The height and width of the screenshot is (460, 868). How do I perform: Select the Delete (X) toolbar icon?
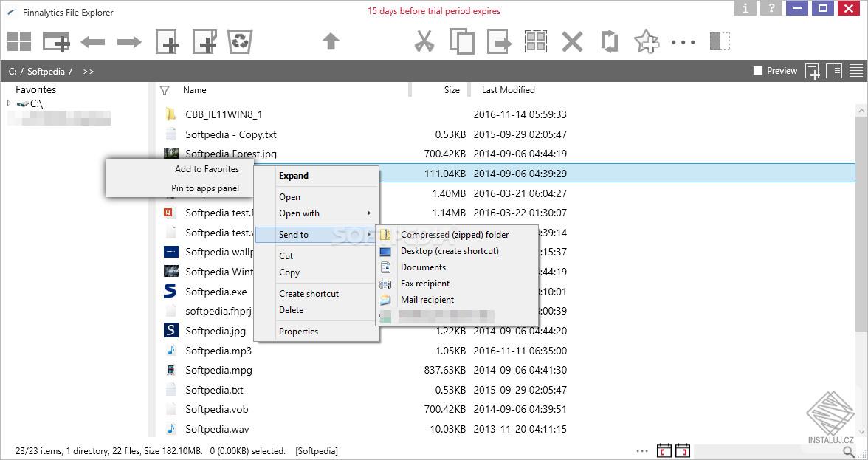click(x=572, y=41)
